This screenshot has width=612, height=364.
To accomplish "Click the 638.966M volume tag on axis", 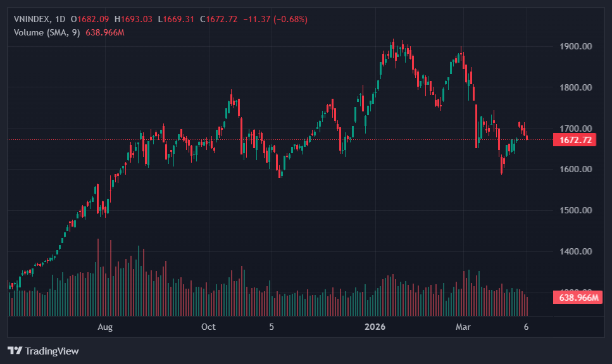I will tap(575, 297).
